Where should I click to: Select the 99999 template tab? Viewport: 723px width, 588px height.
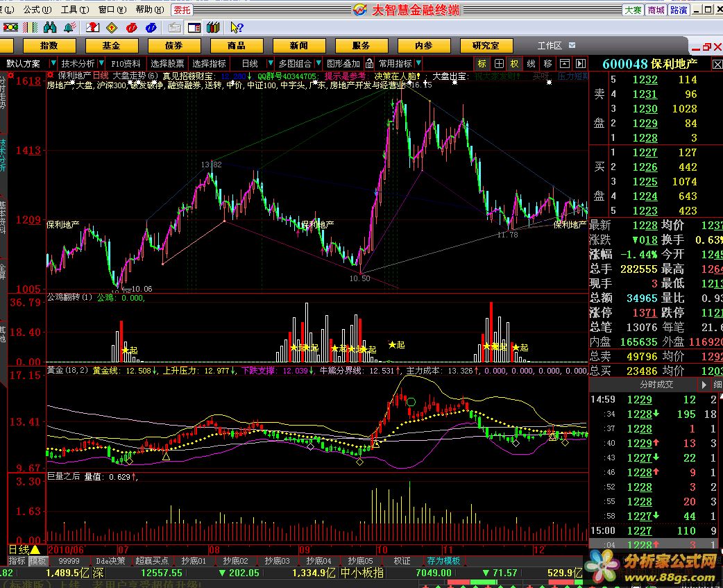tap(69, 561)
